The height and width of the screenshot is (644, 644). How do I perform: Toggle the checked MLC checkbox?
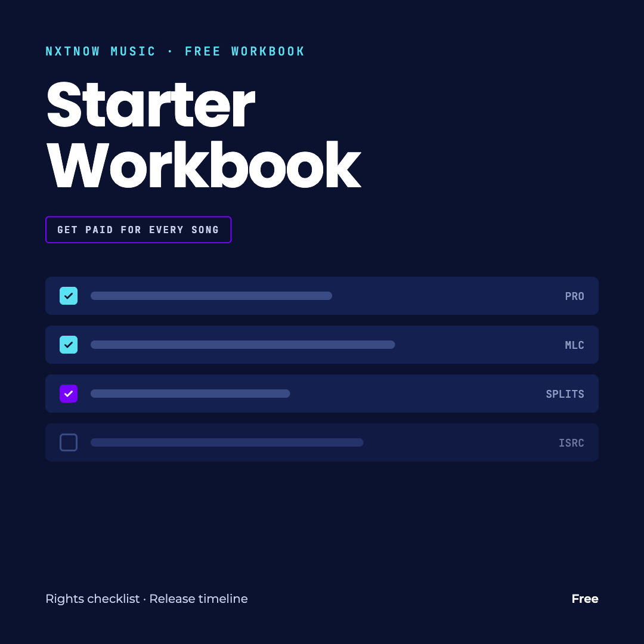[69, 345]
